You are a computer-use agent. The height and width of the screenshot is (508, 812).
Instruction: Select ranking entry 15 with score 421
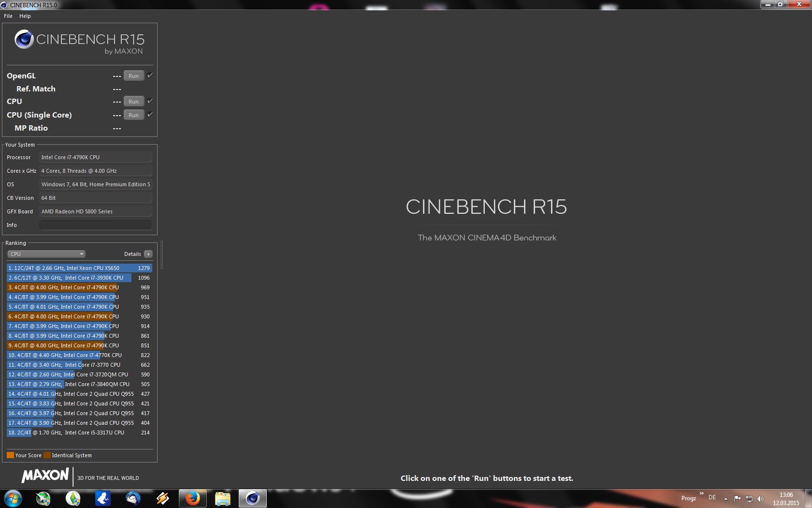pyautogui.click(x=79, y=403)
